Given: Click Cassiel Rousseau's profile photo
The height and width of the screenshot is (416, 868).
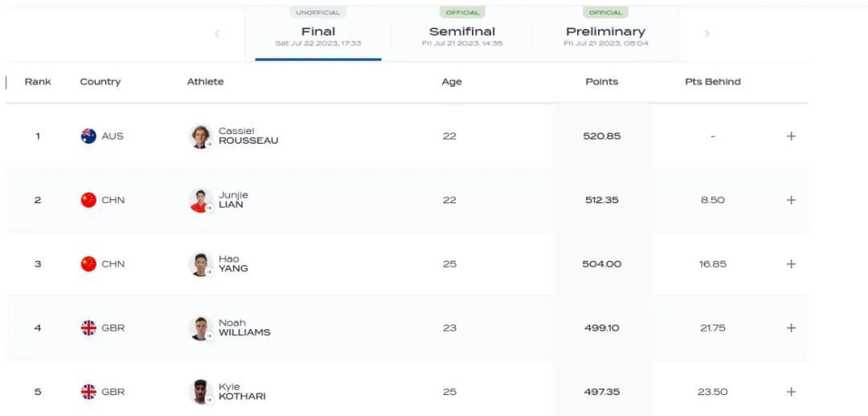Looking at the screenshot, I should [200, 136].
